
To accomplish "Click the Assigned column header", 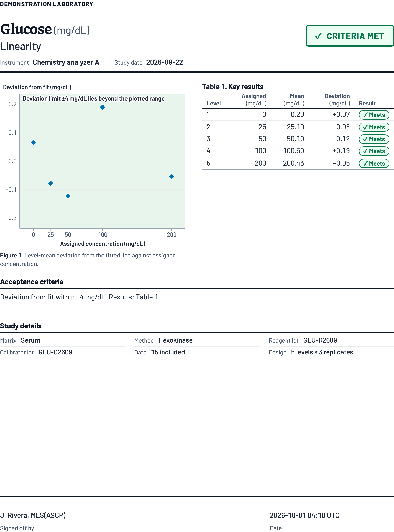I will click(x=254, y=100).
